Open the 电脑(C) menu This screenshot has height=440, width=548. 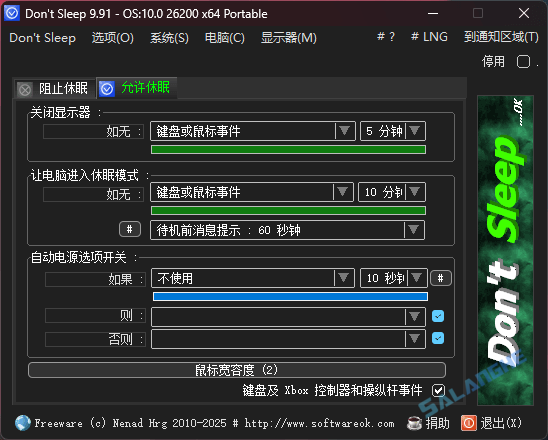pyautogui.click(x=224, y=38)
